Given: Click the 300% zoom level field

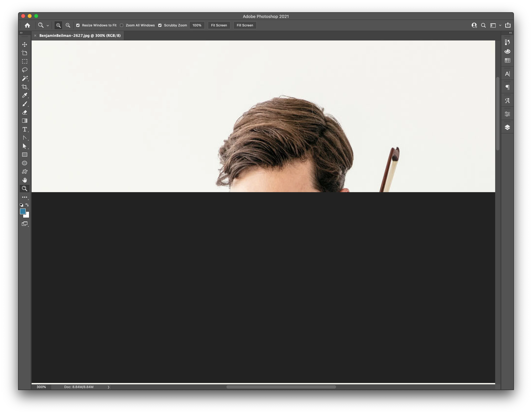Looking at the screenshot, I should tap(41, 387).
